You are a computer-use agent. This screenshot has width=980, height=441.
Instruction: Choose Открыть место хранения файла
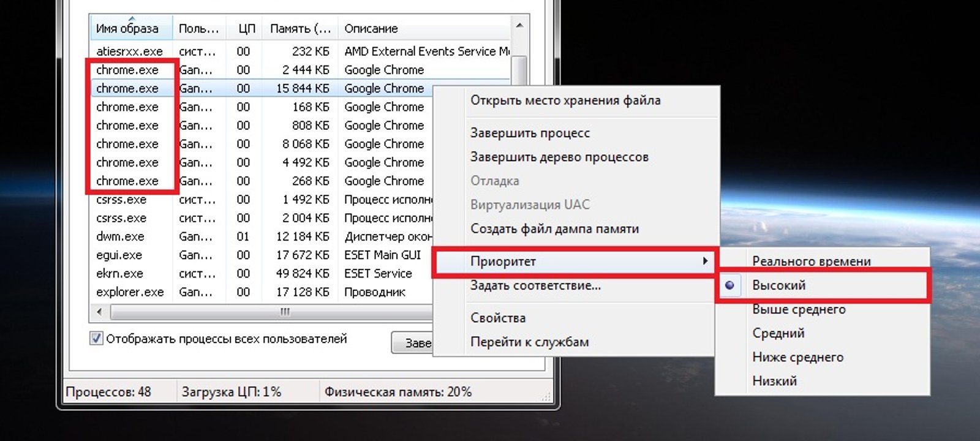[565, 100]
